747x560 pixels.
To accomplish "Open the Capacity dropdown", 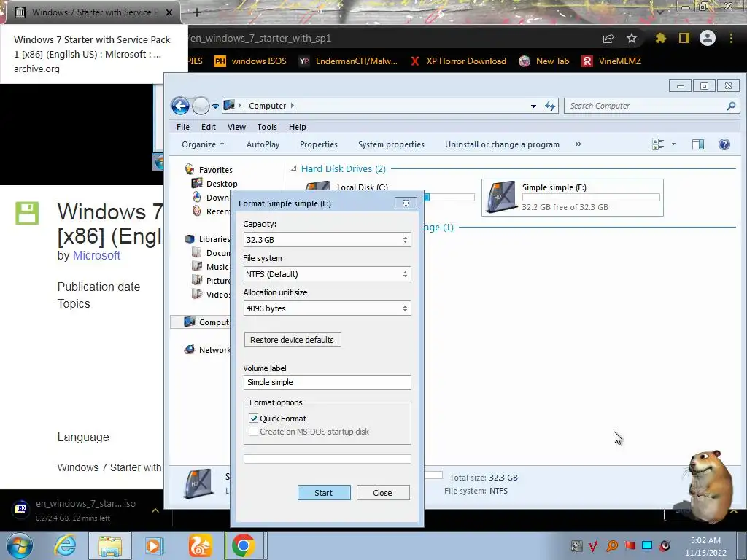I will click(327, 239).
